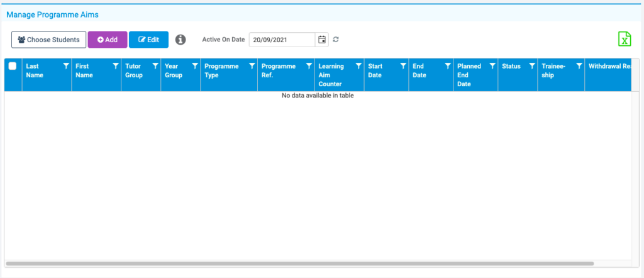Screen dimensions: 644x278
Task: Tick the select-all checkbox in header
Action: (x=13, y=65)
